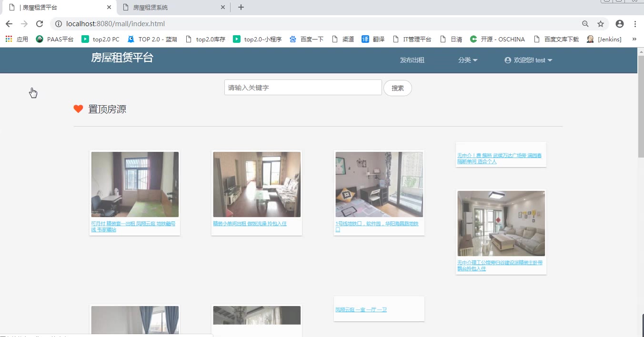Open the Chrome profile avatar icon
The image size is (644, 337).
620,24
